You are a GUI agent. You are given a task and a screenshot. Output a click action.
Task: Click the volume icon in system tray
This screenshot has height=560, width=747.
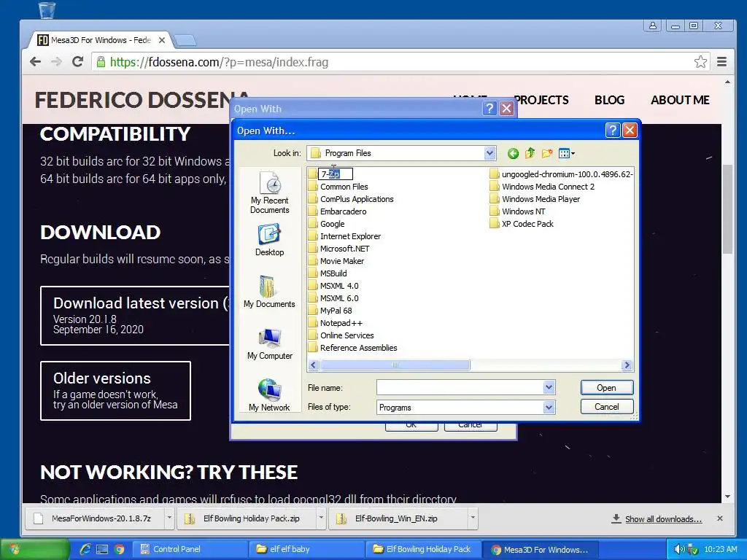[x=679, y=549]
